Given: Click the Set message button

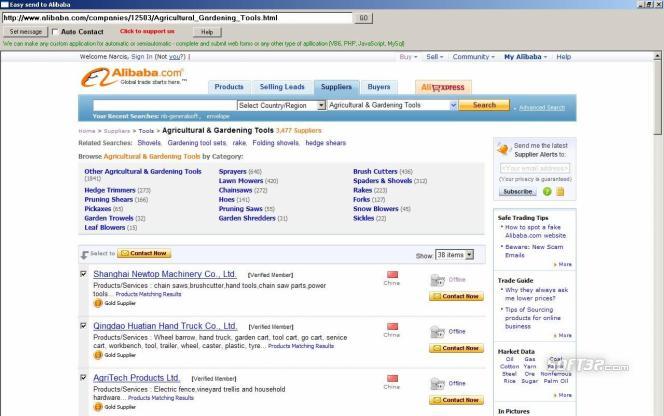Looking at the screenshot, I should [x=26, y=32].
